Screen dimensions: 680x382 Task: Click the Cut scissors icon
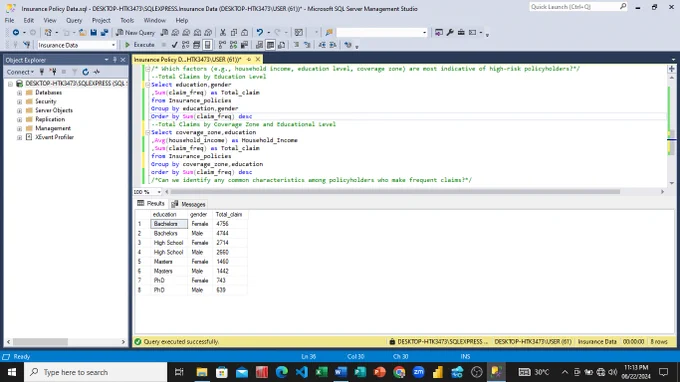pos(223,33)
